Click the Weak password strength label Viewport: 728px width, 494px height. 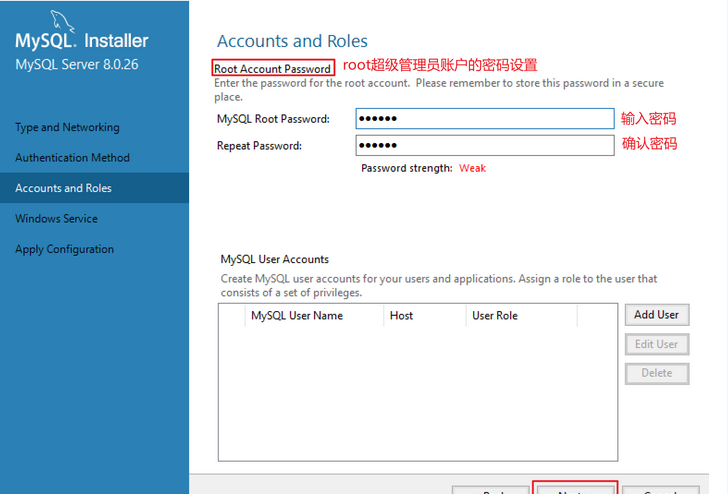click(x=472, y=168)
